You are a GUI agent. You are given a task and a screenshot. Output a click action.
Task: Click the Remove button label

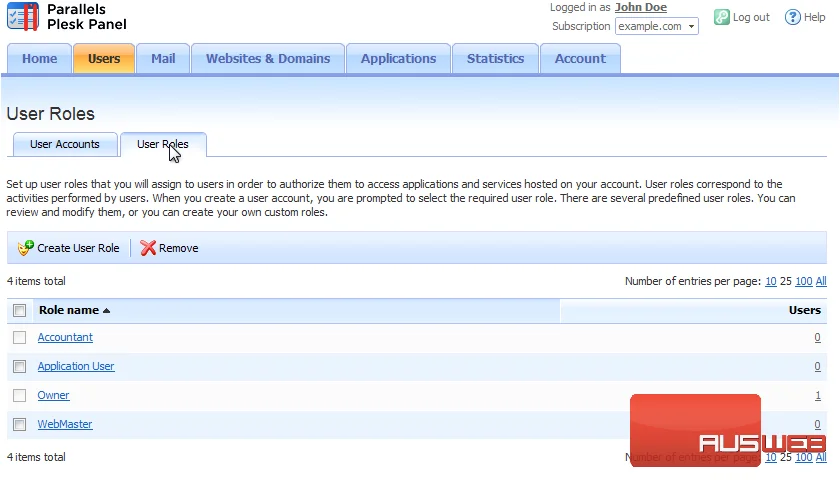pyautogui.click(x=178, y=248)
